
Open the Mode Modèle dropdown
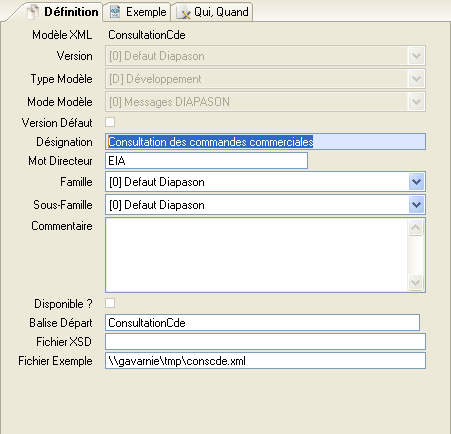[x=416, y=101]
